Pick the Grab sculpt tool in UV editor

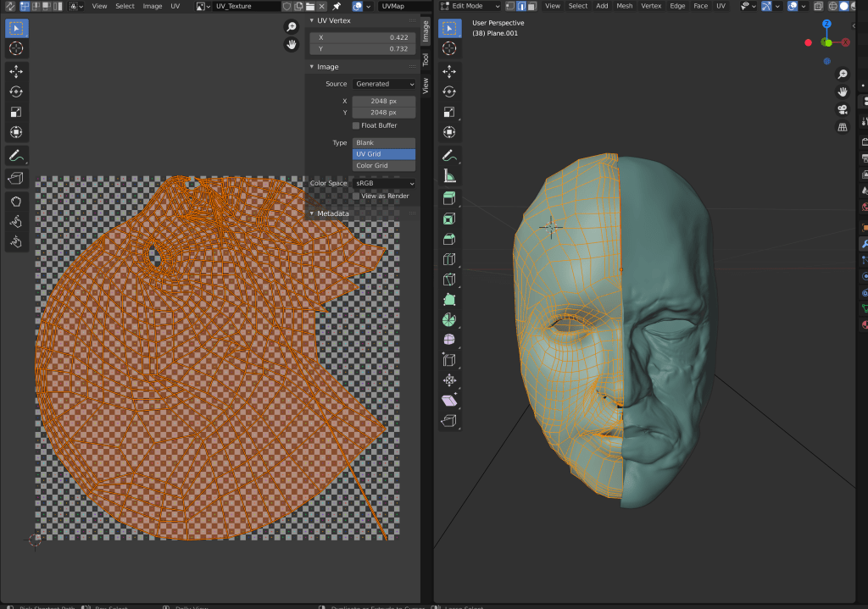tap(16, 201)
